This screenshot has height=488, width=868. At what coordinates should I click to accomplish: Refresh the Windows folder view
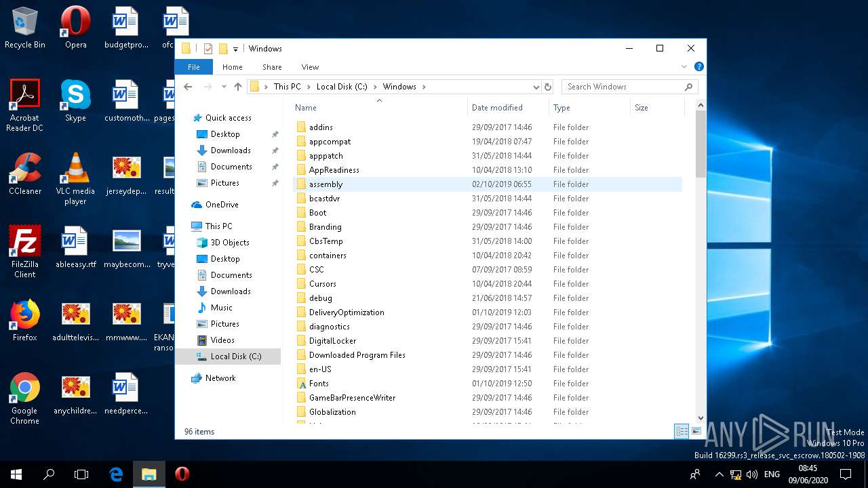[548, 87]
